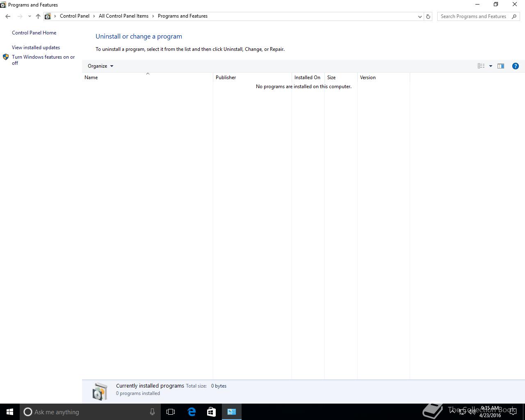Sort by Installed On column header
The image size is (525, 420).
coord(308,78)
